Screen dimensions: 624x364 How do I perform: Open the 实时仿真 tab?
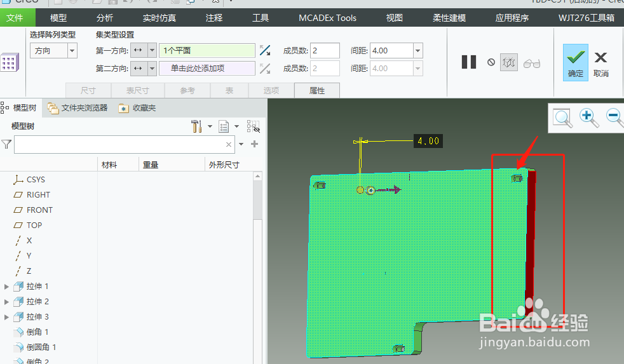click(x=159, y=18)
